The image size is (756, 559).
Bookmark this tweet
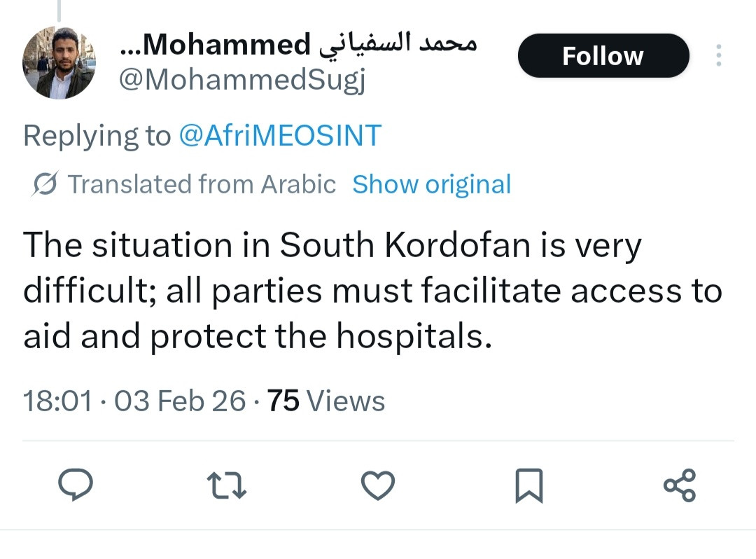click(x=528, y=485)
